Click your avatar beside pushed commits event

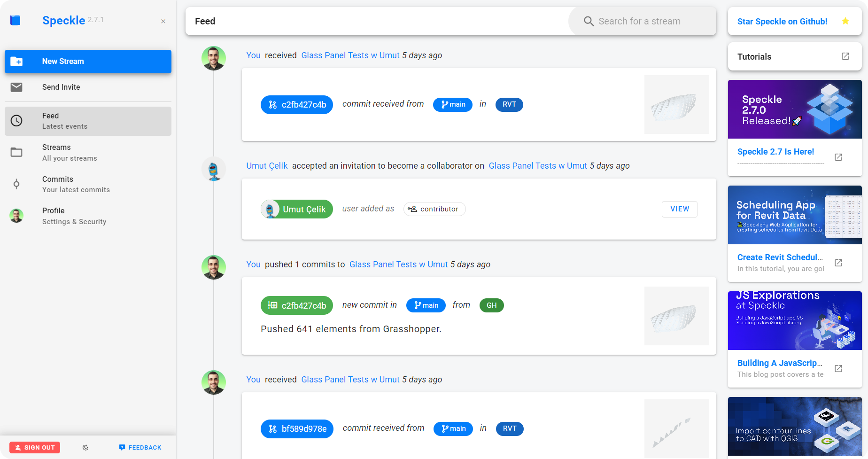point(214,267)
